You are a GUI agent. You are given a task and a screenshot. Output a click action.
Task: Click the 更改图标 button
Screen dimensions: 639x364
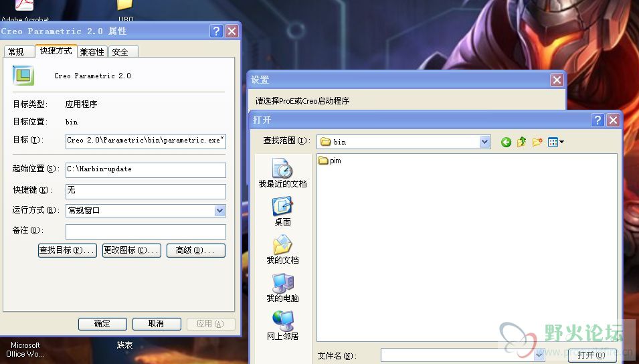point(132,250)
